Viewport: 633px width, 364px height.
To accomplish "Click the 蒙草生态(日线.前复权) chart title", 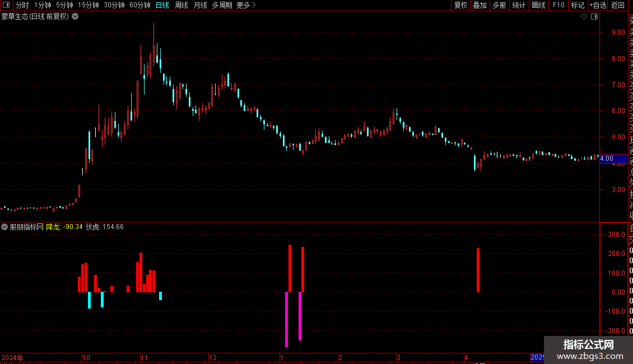I will tap(35, 17).
